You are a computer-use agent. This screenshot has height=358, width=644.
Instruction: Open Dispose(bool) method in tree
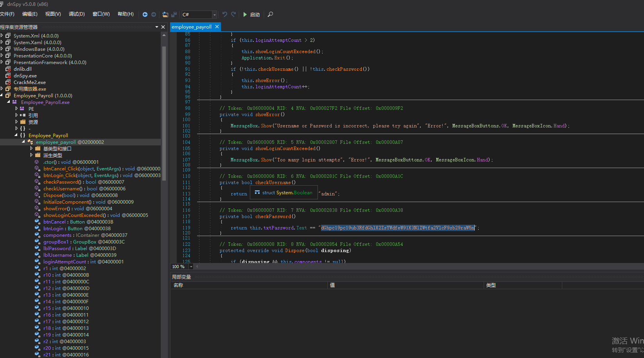[81, 195]
